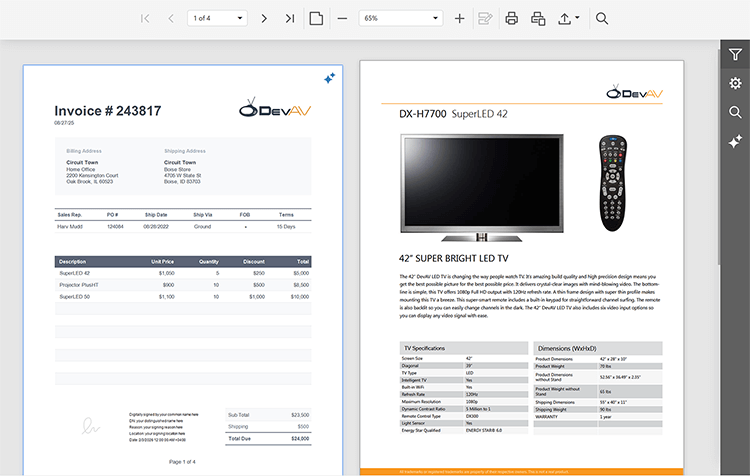
Task: Click 'Ground' ship via cell
Action: pyautogui.click(x=202, y=227)
